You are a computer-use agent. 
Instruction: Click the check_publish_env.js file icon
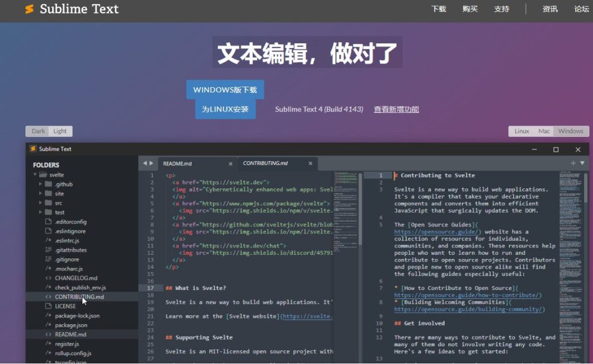(49, 288)
